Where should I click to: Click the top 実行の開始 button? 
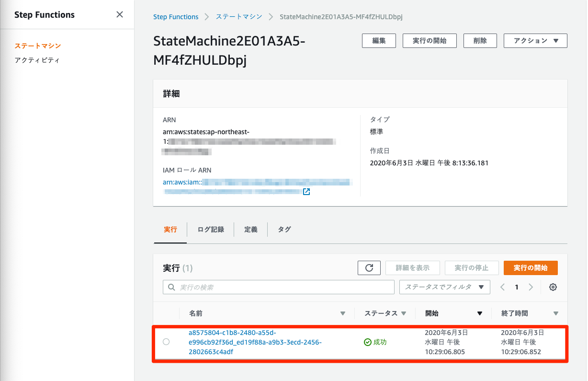tap(430, 41)
